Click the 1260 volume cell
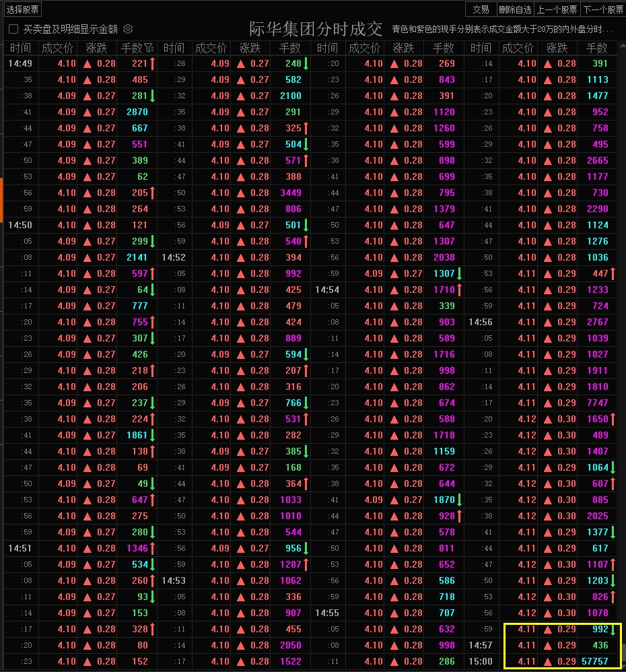 pyautogui.click(x=444, y=128)
